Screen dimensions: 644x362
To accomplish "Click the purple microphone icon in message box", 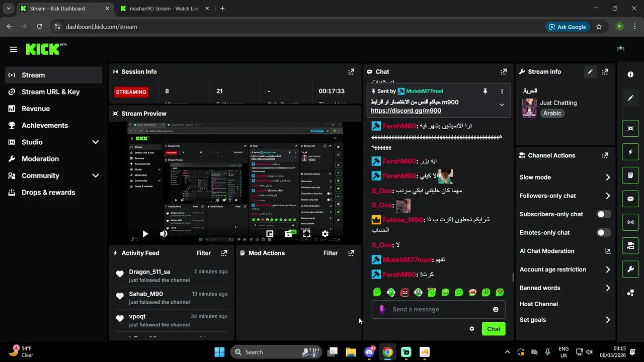I will pyautogui.click(x=381, y=309).
